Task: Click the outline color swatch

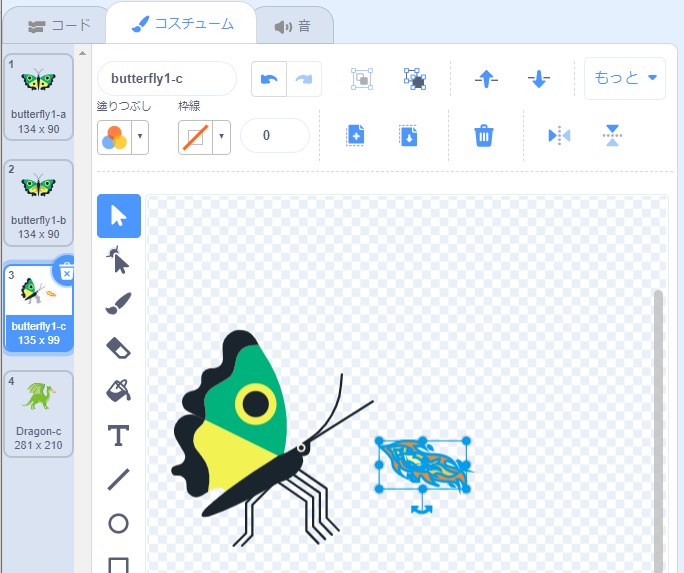Action: (x=195, y=137)
